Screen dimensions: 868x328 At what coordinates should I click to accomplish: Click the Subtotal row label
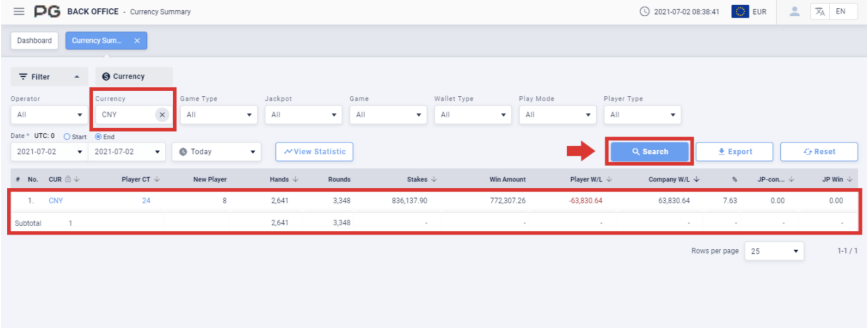[28, 223]
